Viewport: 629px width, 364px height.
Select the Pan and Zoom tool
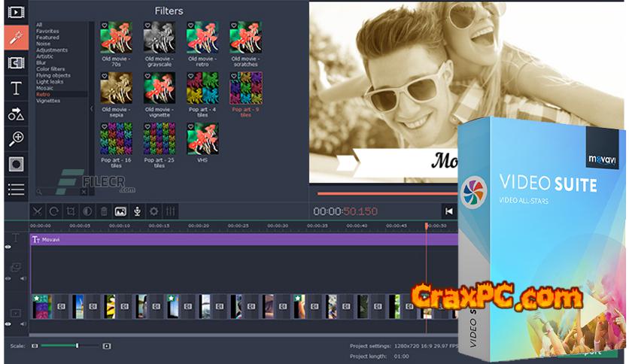point(16,138)
